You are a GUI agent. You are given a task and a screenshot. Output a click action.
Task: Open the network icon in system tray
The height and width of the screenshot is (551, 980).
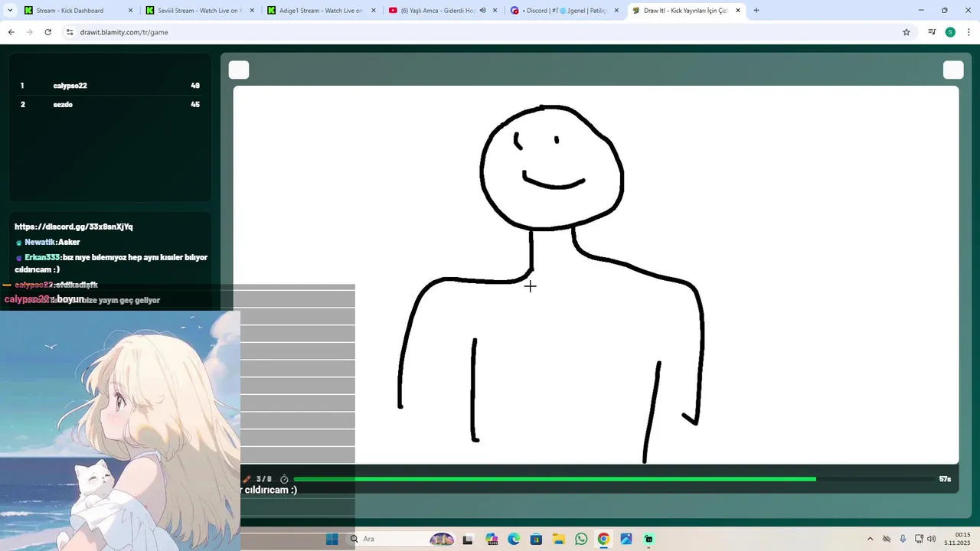[x=919, y=539]
